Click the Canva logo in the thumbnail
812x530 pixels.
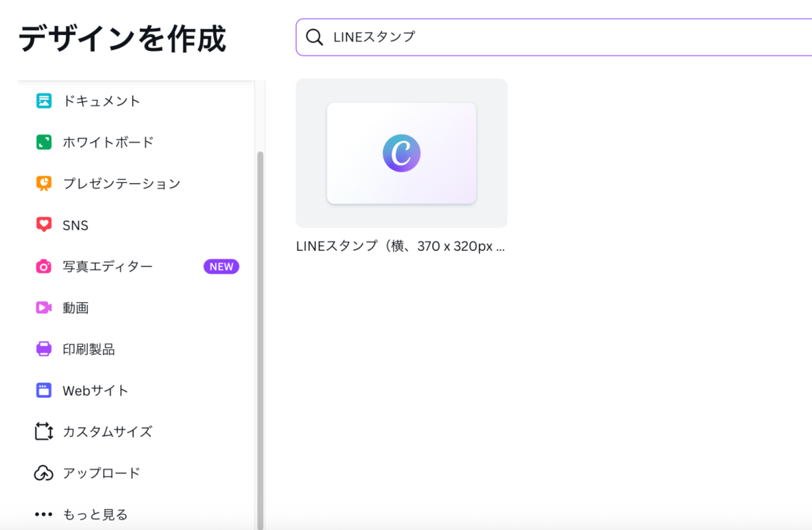pos(401,153)
